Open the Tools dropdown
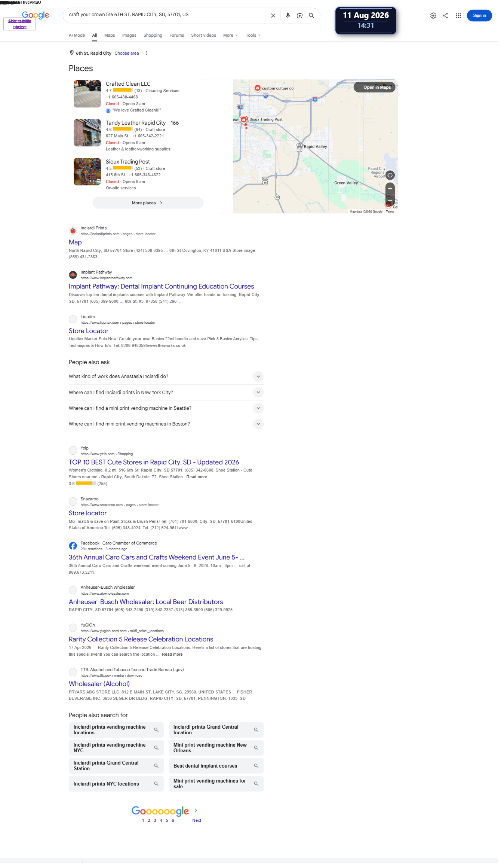504x863 pixels. coord(253,36)
